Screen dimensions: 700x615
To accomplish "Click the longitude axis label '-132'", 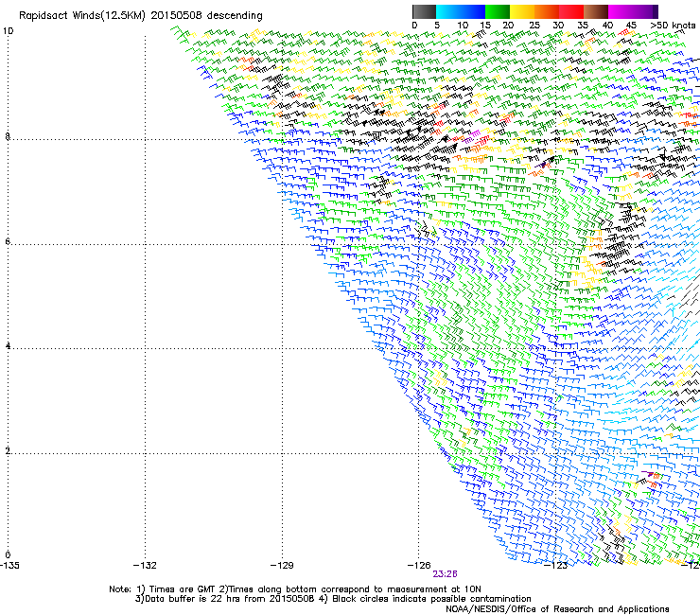I will pyautogui.click(x=145, y=565).
